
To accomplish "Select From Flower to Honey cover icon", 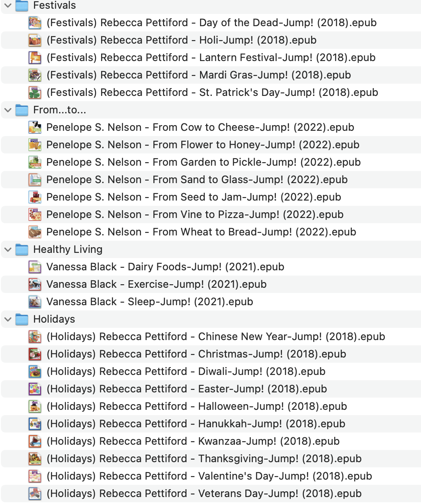I will point(35,145).
